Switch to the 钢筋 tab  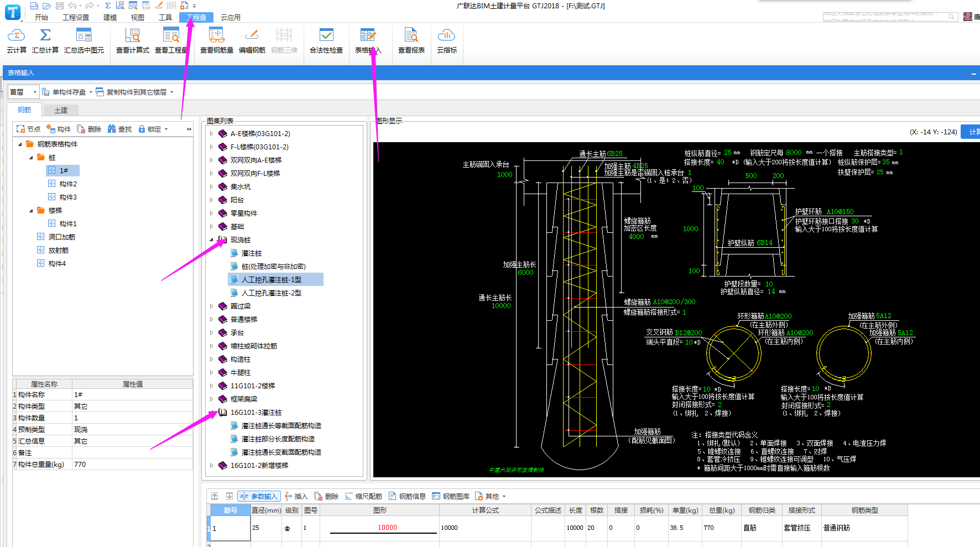(x=24, y=110)
